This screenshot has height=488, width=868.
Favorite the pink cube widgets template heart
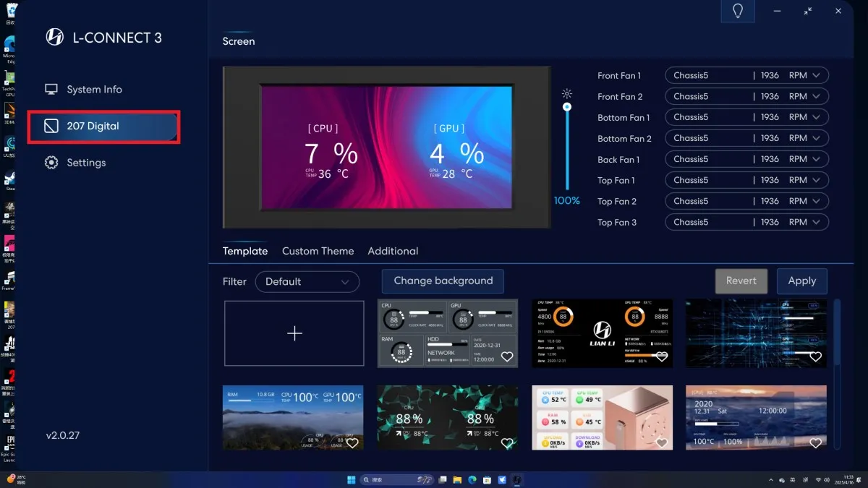tap(661, 442)
